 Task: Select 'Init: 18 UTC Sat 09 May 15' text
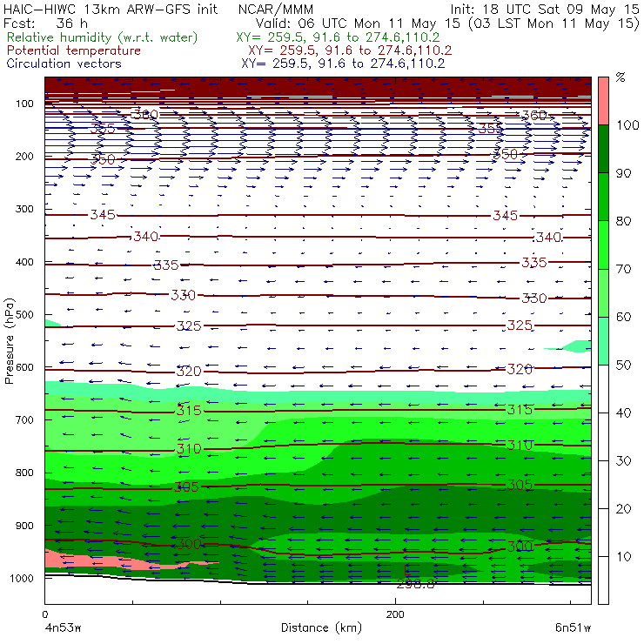pyautogui.click(x=545, y=9)
